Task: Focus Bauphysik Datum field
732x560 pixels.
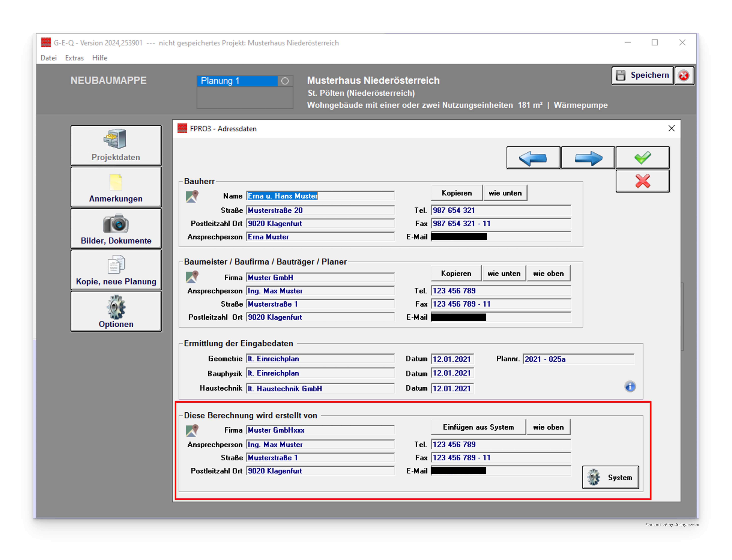Action: (452, 373)
